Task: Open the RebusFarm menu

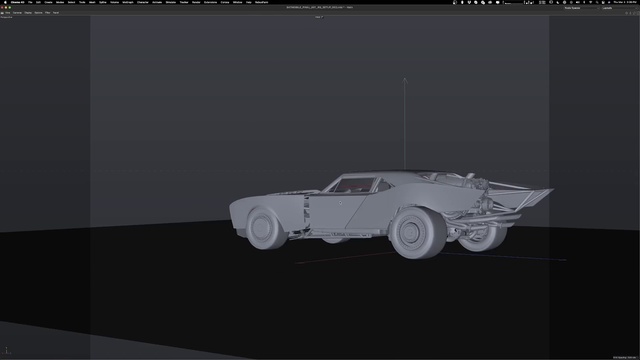Action: (262, 2)
